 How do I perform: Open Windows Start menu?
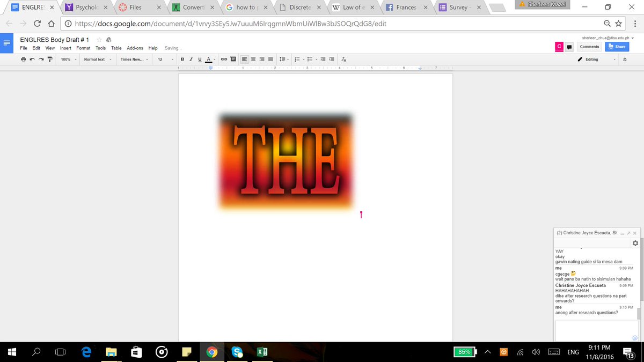(12, 352)
